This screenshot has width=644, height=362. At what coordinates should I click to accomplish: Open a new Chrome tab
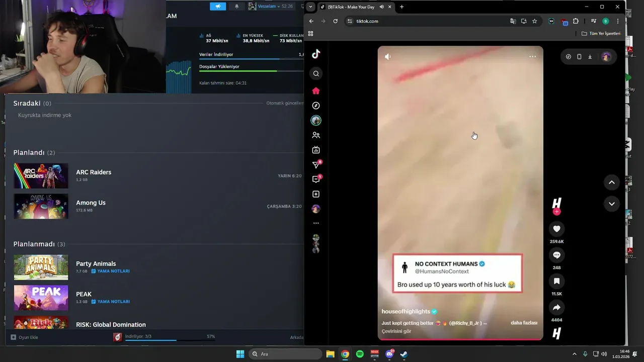click(x=401, y=7)
